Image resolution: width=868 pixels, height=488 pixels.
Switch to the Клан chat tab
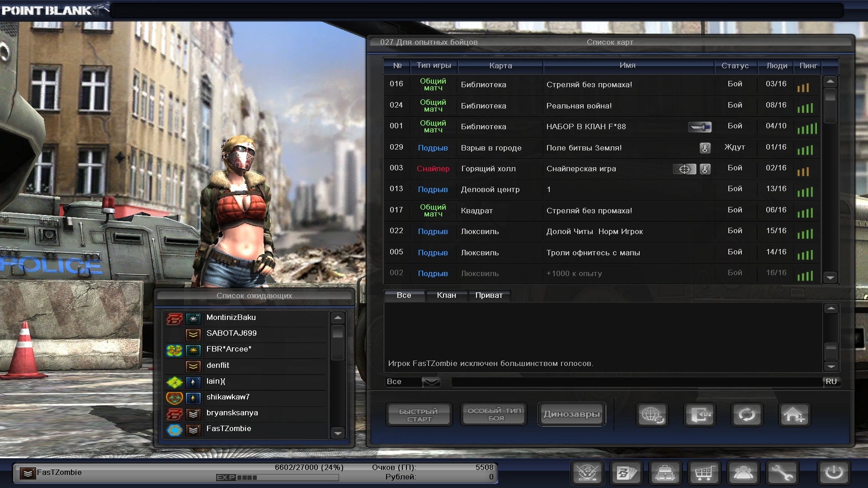tap(446, 296)
